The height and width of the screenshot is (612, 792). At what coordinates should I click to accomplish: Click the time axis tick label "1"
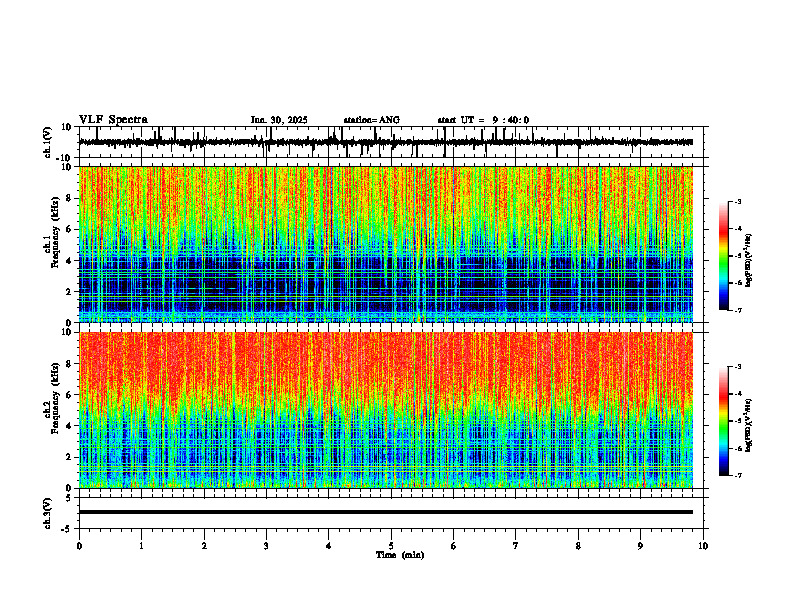tap(141, 546)
